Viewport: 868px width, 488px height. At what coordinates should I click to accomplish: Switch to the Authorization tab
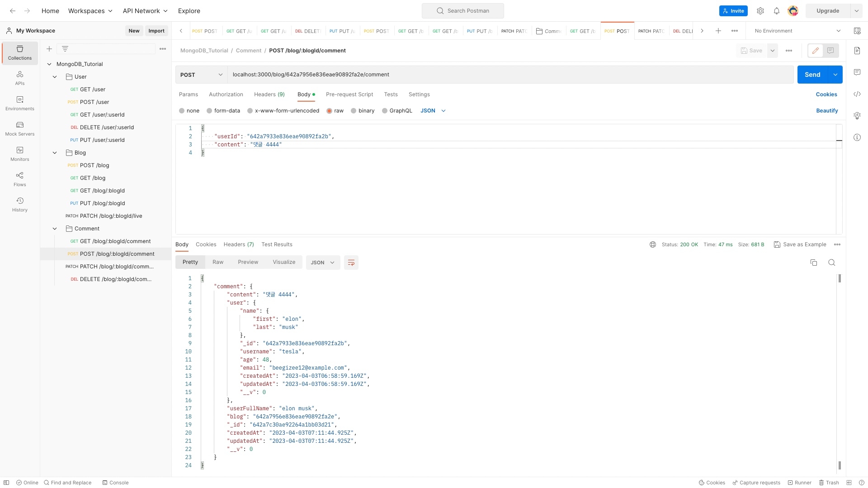(226, 94)
